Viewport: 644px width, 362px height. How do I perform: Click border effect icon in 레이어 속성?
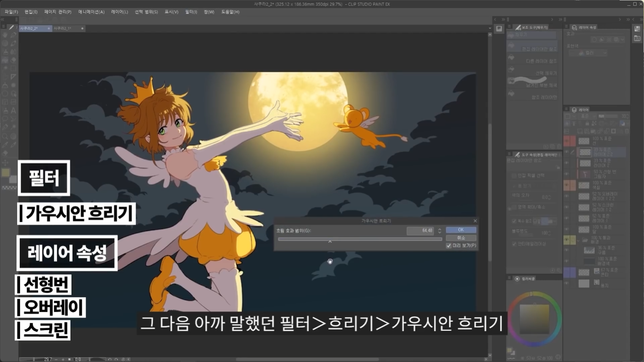(x=594, y=40)
